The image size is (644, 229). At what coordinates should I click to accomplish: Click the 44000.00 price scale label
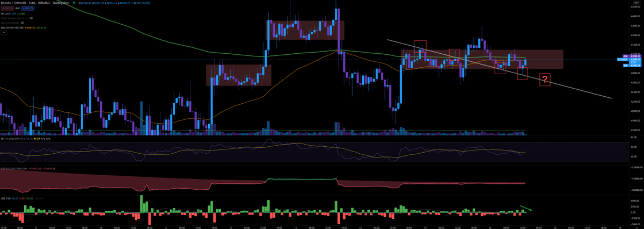(x=635, y=16)
